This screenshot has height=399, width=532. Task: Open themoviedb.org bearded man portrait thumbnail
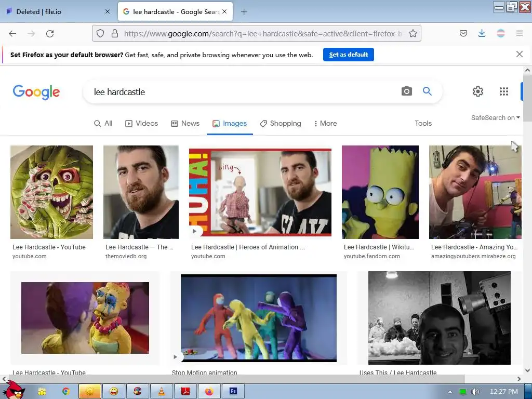[141, 192]
